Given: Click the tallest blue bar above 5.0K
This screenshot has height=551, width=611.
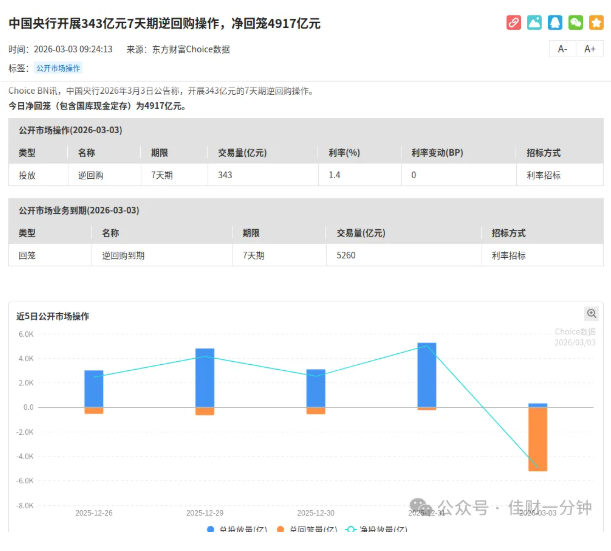Looking at the screenshot, I should [x=427, y=375].
